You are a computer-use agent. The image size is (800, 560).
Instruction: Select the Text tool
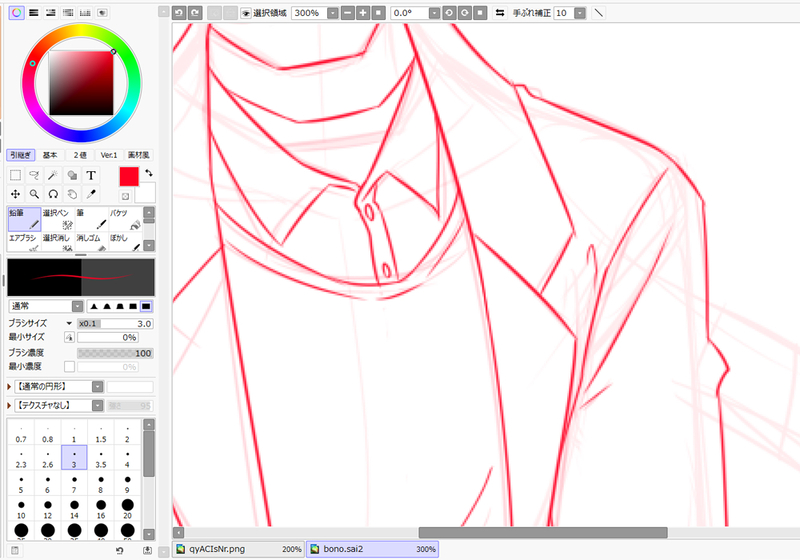tap(91, 175)
